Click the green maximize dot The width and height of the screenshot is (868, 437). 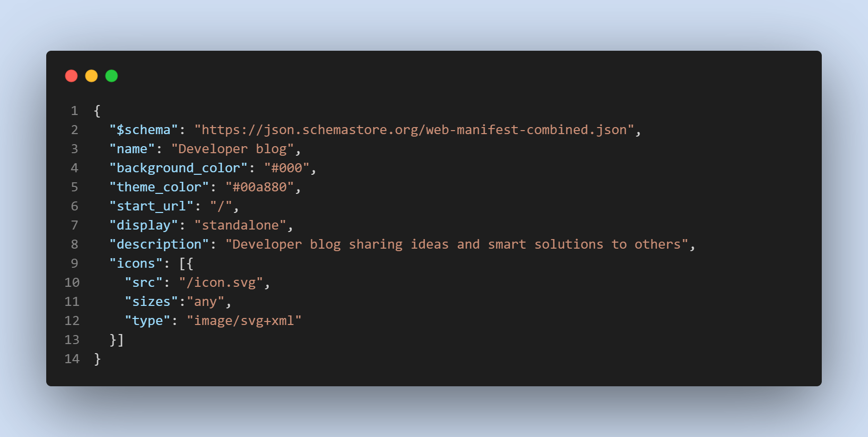(112, 76)
